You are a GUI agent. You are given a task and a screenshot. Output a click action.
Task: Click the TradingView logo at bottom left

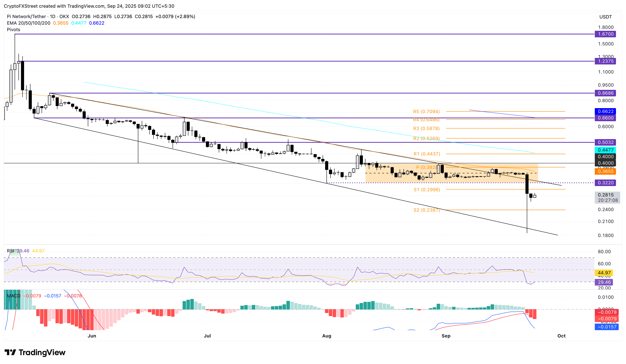click(x=35, y=352)
